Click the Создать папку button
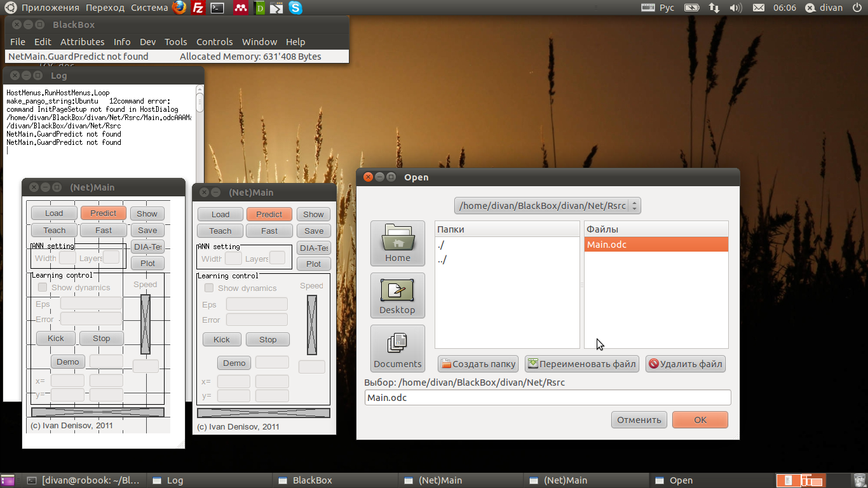Viewport: 868px width, 488px height. pos(478,364)
